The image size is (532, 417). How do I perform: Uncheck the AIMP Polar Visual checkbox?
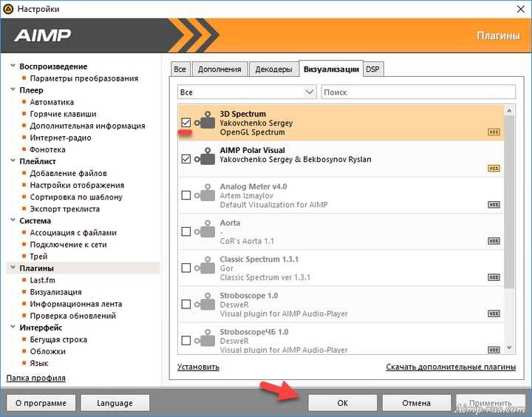coord(185,159)
